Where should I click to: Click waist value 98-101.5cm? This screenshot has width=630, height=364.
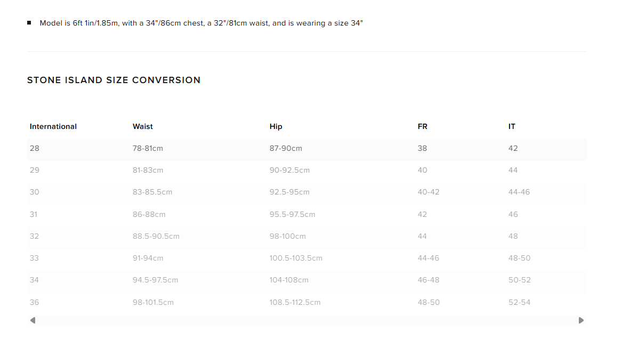tap(153, 302)
